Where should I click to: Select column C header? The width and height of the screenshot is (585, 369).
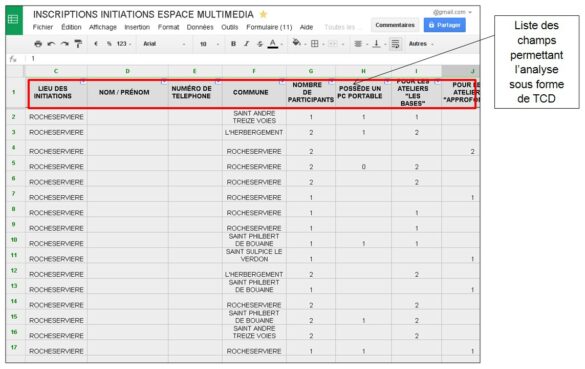(x=56, y=71)
